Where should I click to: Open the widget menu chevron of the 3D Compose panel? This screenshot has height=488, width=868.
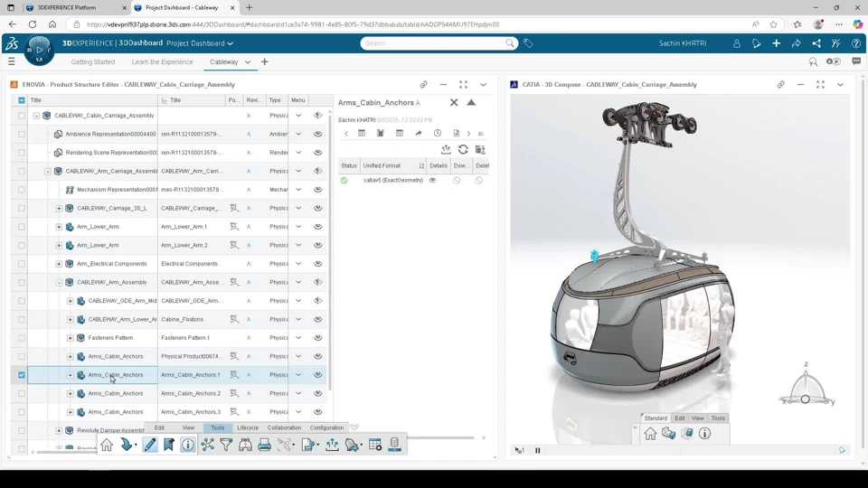840,85
